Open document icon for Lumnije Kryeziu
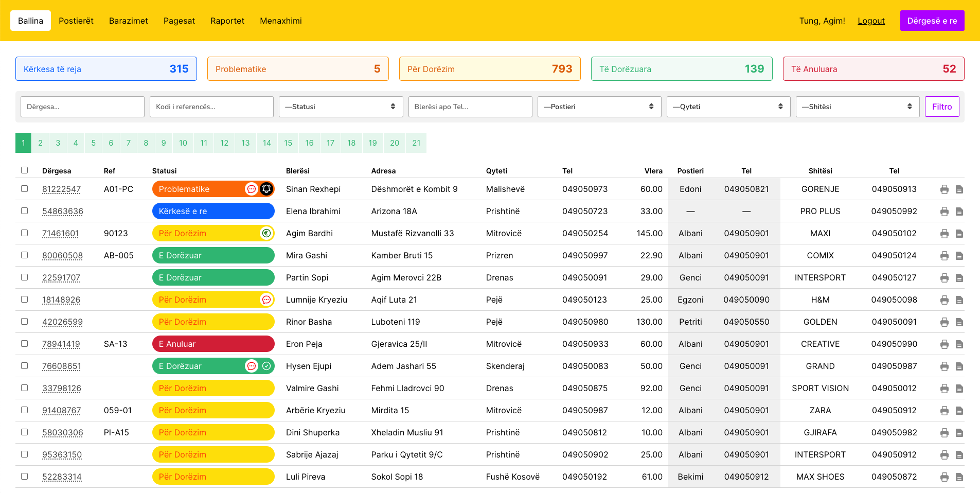This screenshot has width=980, height=493. [x=959, y=300]
